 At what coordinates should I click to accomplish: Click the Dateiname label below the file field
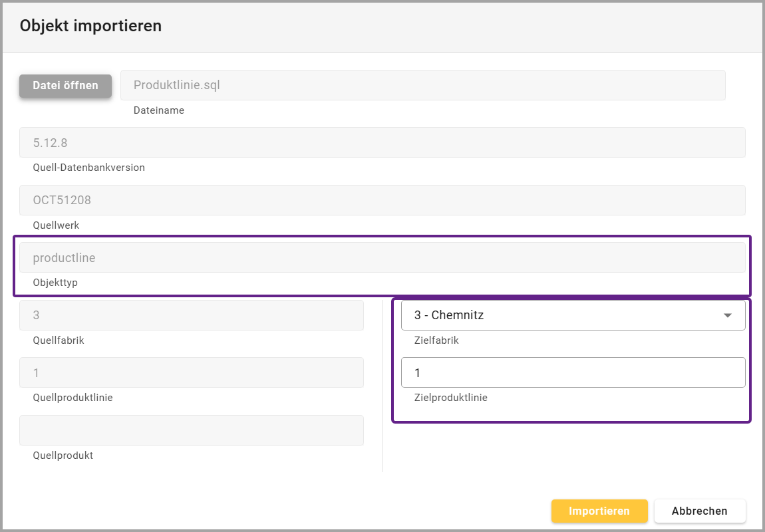159,110
